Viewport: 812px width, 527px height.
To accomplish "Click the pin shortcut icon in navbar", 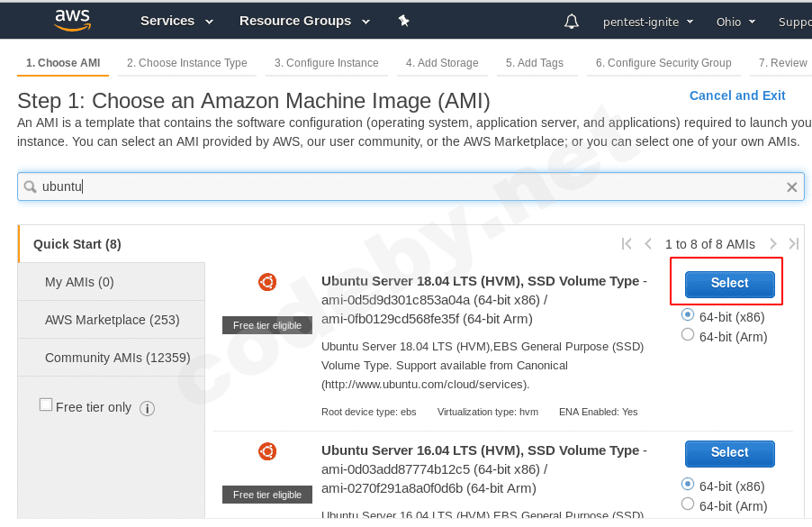I will (x=404, y=21).
